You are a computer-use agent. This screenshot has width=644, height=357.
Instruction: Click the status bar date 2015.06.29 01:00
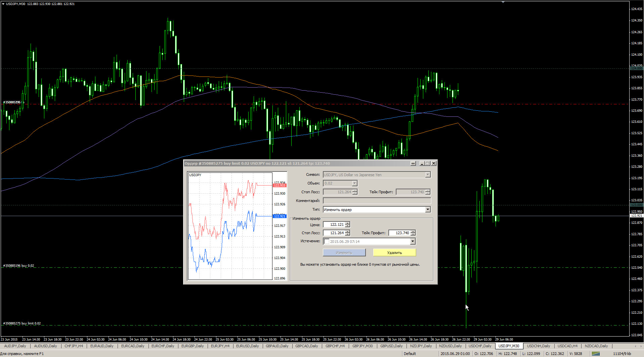click(x=455, y=354)
